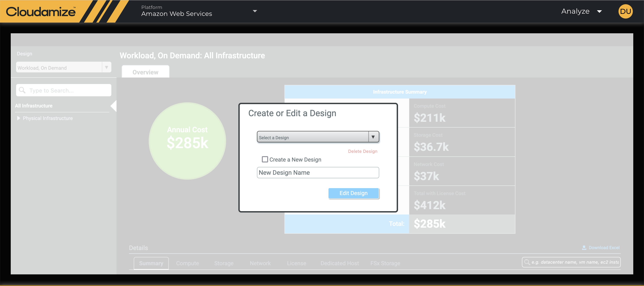Open the DU user avatar menu

pos(625,11)
